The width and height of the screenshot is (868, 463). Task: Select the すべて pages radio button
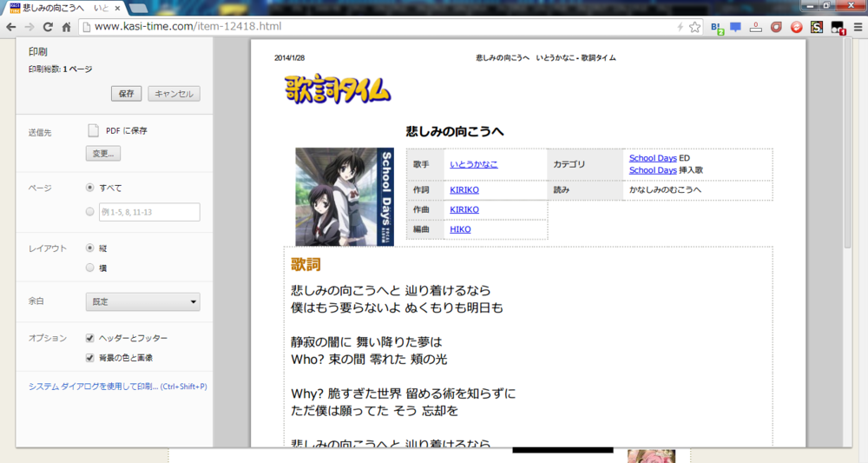point(89,188)
